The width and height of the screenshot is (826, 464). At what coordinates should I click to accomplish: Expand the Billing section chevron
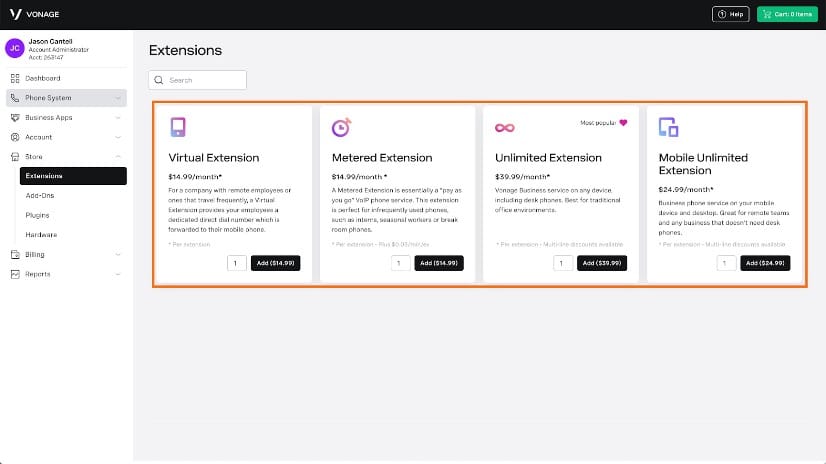coord(119,254)
